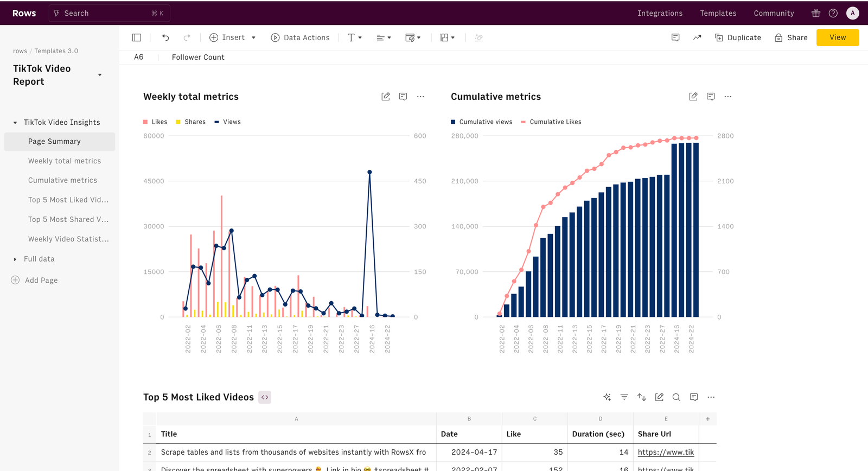Viewport: 868px width, 471px height.
Task: Go to Weekly total metrics in the sidebar
Action: point(65,161)
